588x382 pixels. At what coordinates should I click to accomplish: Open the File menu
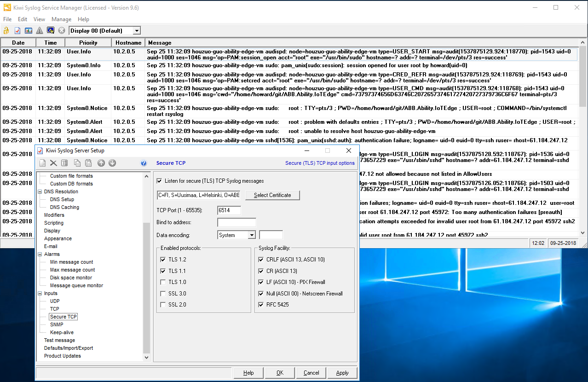tap(7, 19)
